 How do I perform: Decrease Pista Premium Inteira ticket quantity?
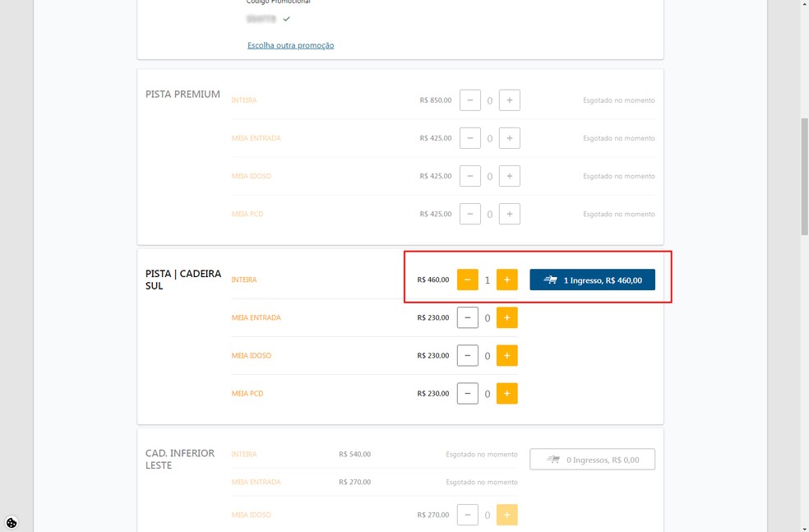pos(470,100)
